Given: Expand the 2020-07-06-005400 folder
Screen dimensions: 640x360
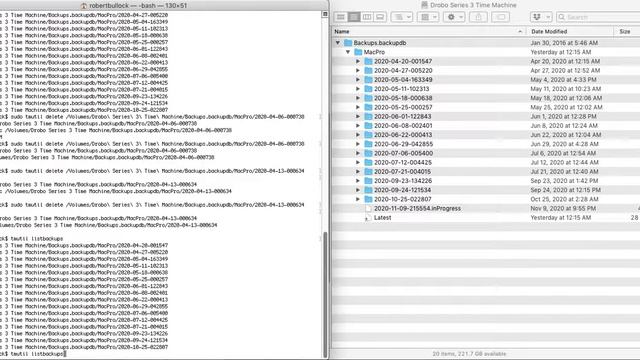Looking at the screenshot, I should [358, 153].
